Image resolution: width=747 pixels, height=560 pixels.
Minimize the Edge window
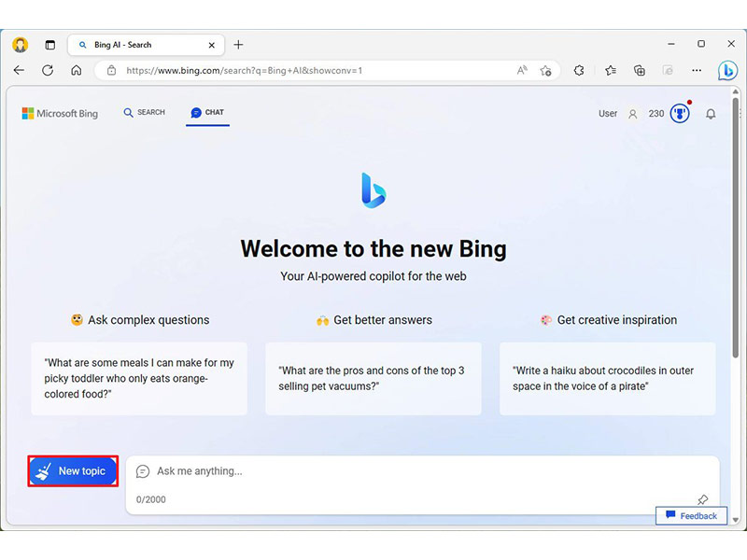pyautogui.click(x=671, y=44)
